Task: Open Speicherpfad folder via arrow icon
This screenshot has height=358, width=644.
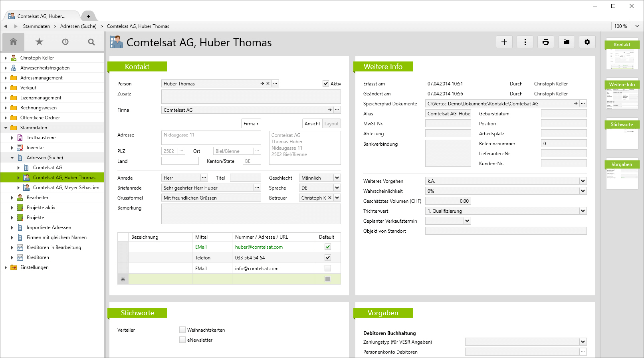Action: pyautogui.click(x=576, y=103)
